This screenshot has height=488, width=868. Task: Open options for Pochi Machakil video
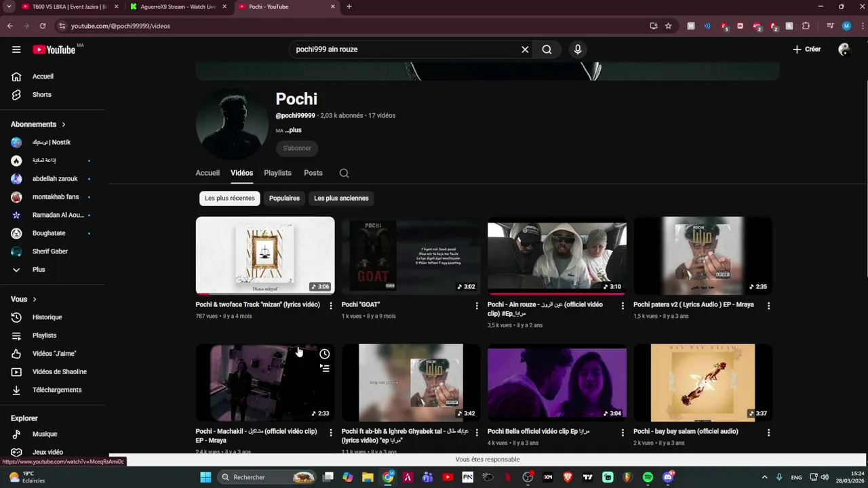click(x=331, y=432)
